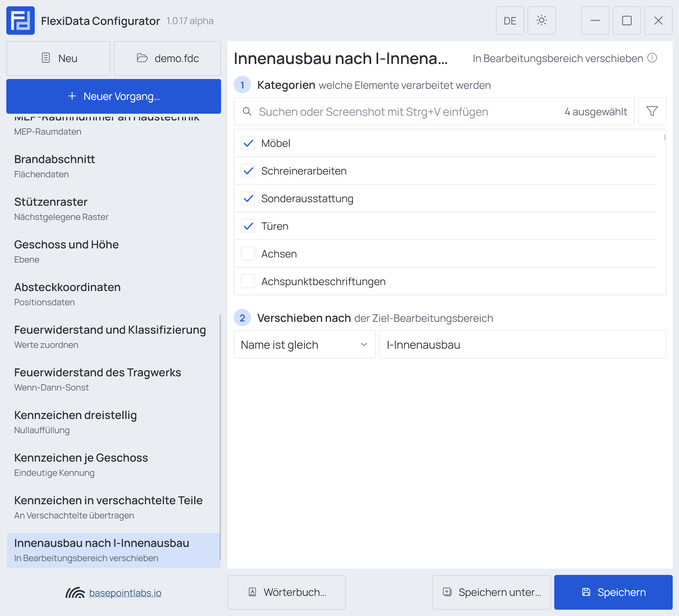Click the category list scrollbar
This screenshot has width=679, height=616.
click(x=665, y=137)
